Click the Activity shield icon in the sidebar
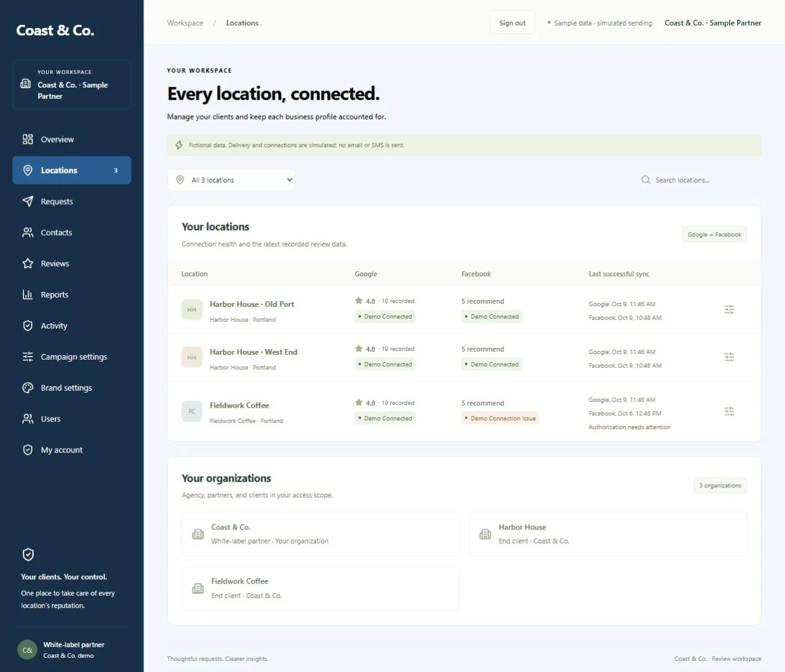Image resolution: width=785 pixels, height=672 pixels. click(27, 326)
